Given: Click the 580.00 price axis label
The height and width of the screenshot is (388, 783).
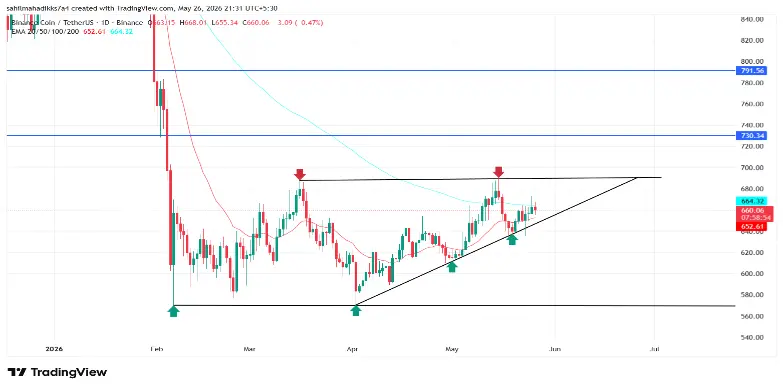Looking at the screenshot, I should click(753, 295).
